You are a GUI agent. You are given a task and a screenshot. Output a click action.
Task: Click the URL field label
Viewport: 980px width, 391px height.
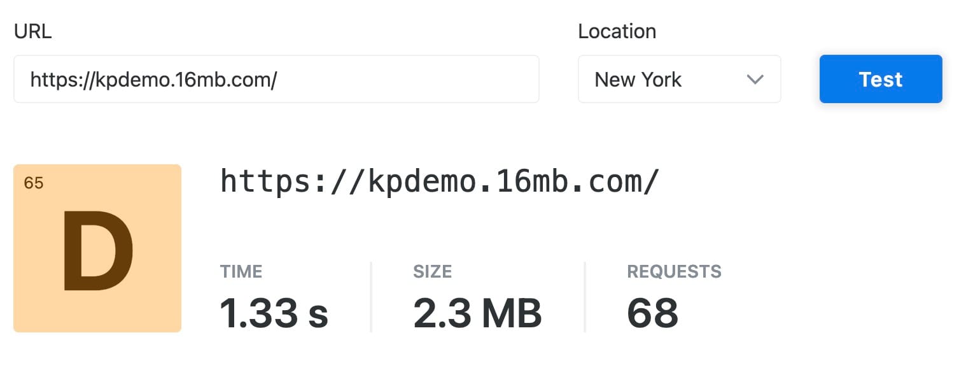(33, 31)
